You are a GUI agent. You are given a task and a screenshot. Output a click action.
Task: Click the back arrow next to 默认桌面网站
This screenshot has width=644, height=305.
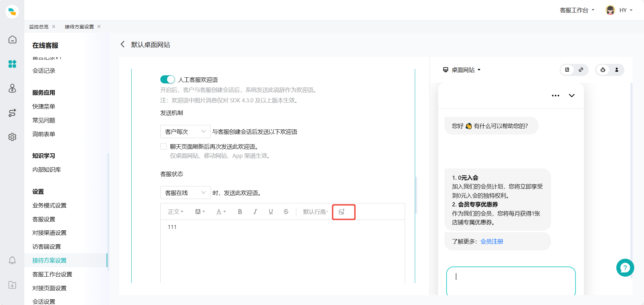123,44
